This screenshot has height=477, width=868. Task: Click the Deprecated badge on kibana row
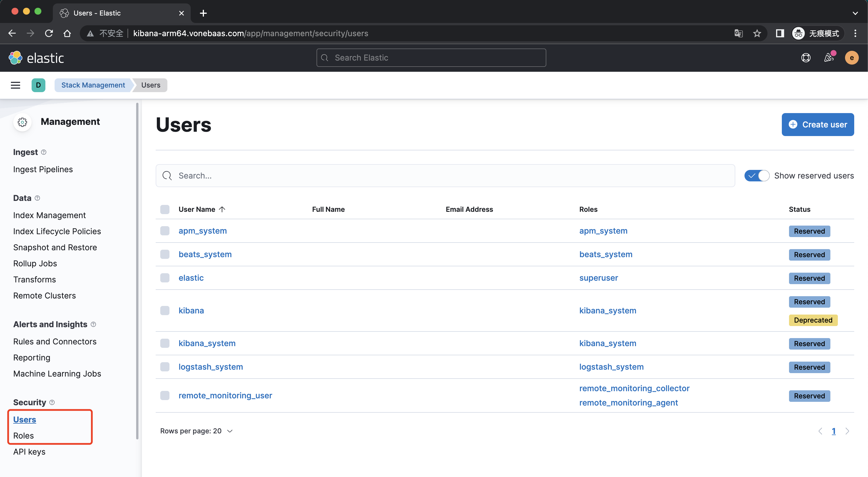tap(813, 320)
